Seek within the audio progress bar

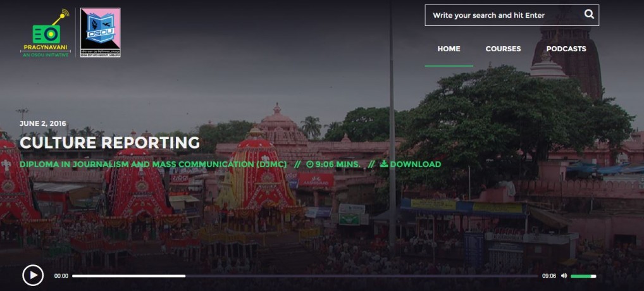305,276
